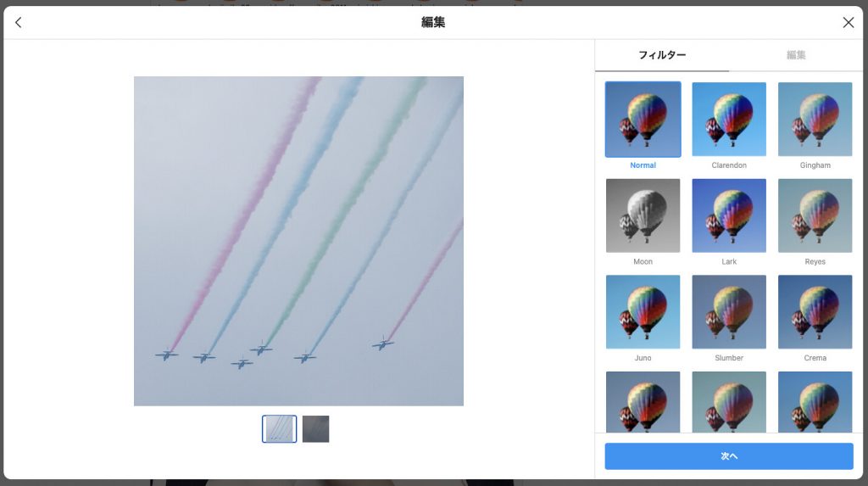Apply the Clarendon filter

(729, 120)
